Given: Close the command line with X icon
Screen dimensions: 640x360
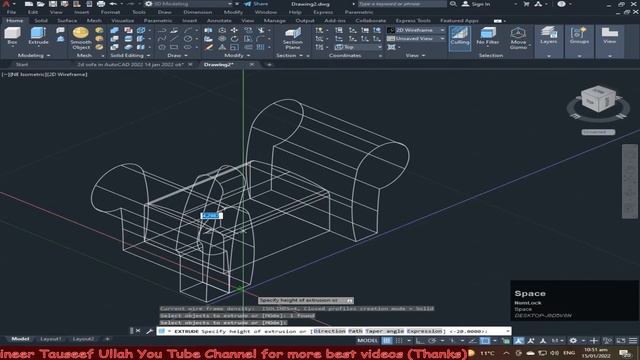Looking at the screenshot, I should pos(138,331).
